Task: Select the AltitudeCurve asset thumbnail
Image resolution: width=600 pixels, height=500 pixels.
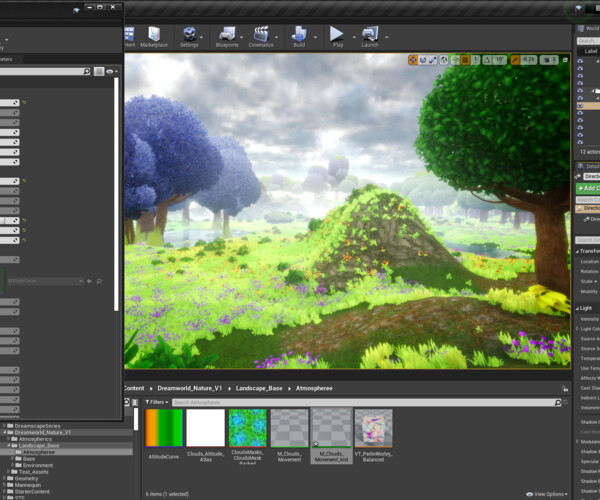Action: pos(164,428)
